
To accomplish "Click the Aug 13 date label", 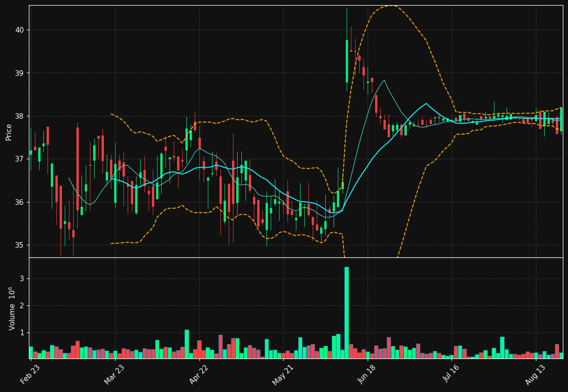I will click(x=535, y=373).
